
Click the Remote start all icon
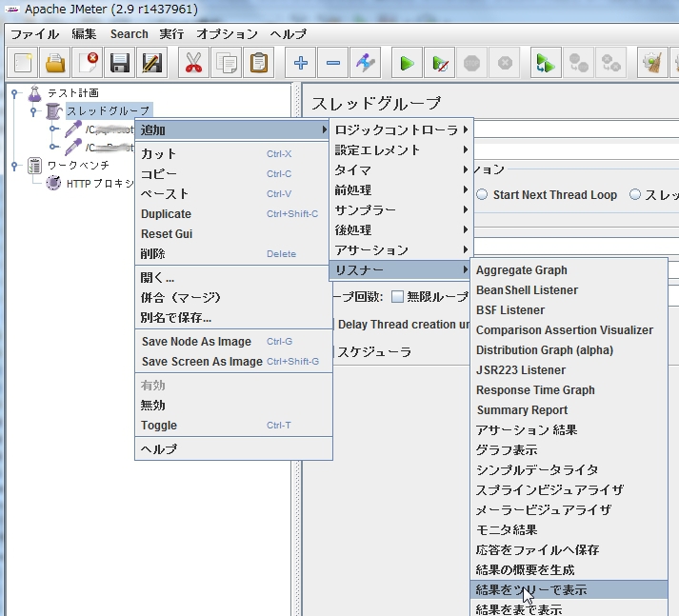(546, 63)
